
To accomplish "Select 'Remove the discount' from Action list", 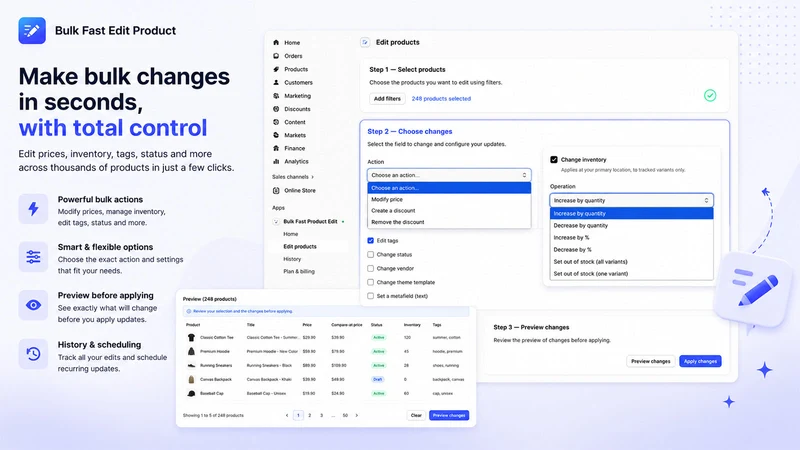I will pos(449,222).
